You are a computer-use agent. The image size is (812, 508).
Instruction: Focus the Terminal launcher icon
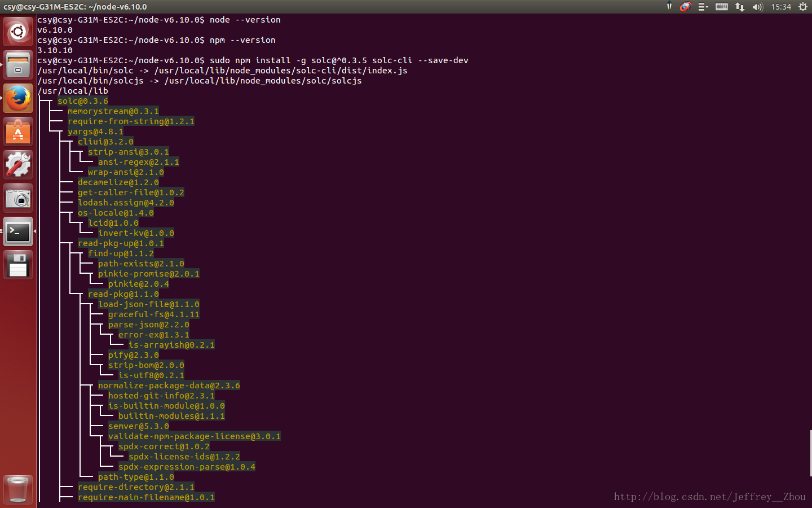point(18,231)
